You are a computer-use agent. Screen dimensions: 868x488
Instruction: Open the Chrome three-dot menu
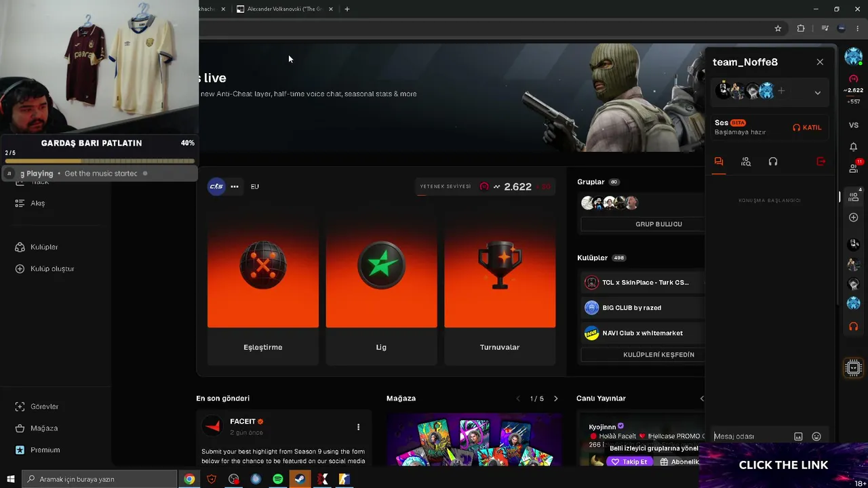[857, 28]
